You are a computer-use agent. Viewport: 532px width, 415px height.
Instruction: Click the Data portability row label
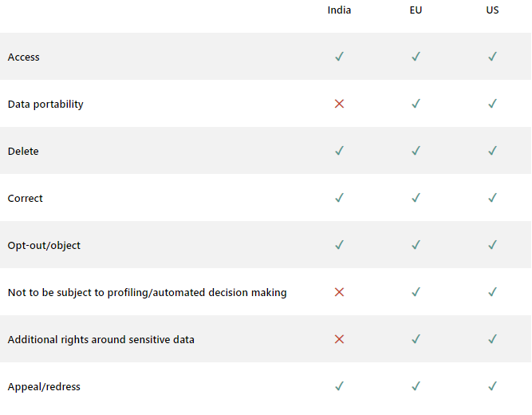click(x=45, y=105)
